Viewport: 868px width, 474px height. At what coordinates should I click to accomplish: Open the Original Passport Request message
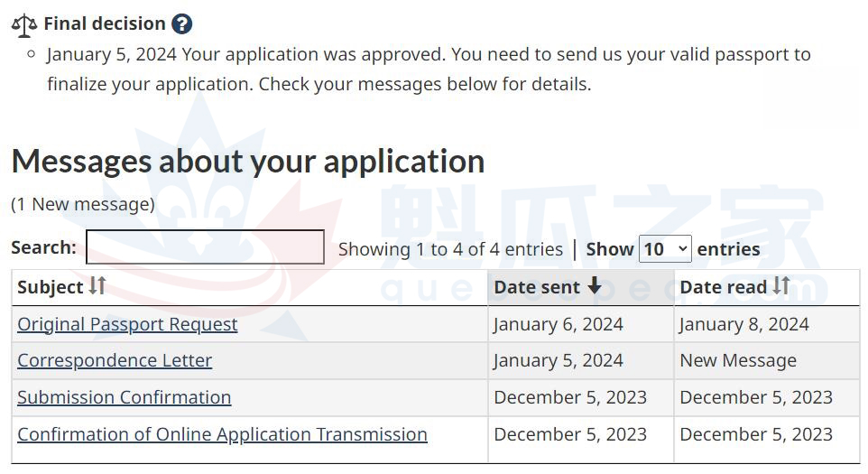(127, 324)
